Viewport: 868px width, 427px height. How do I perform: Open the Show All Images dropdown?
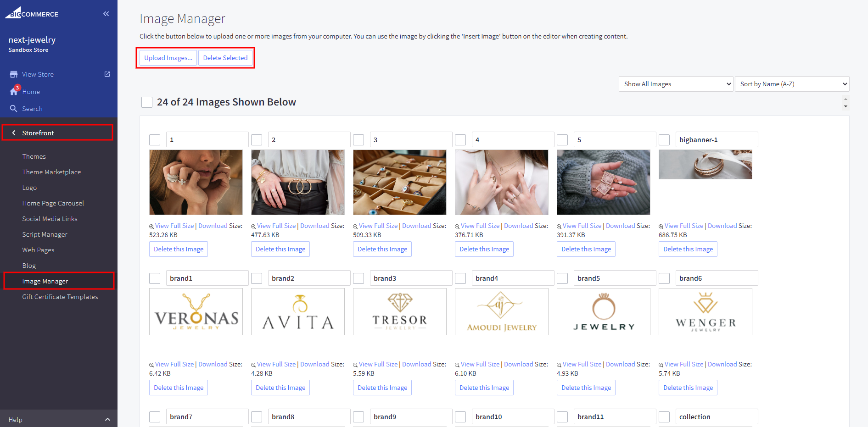click(675, 84)
